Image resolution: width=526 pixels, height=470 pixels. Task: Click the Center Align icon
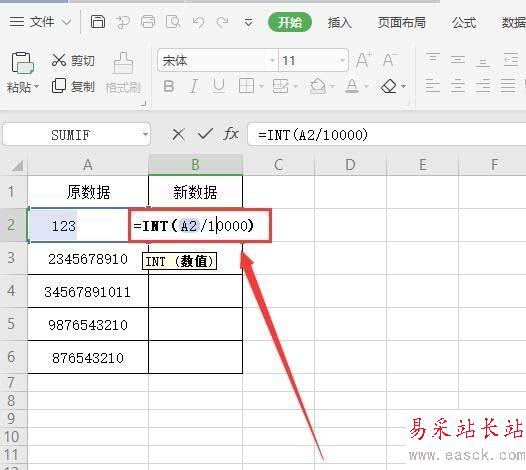click(458, 86)
